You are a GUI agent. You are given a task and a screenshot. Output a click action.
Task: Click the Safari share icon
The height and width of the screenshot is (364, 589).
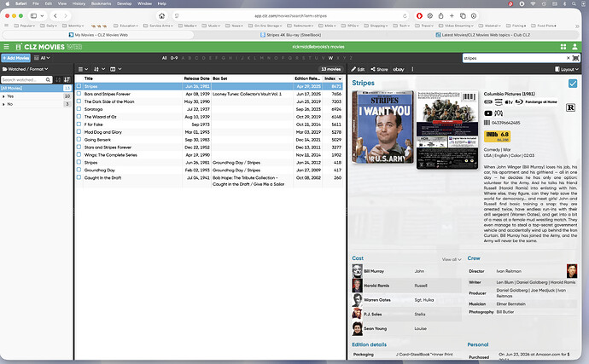coord(441,15)
